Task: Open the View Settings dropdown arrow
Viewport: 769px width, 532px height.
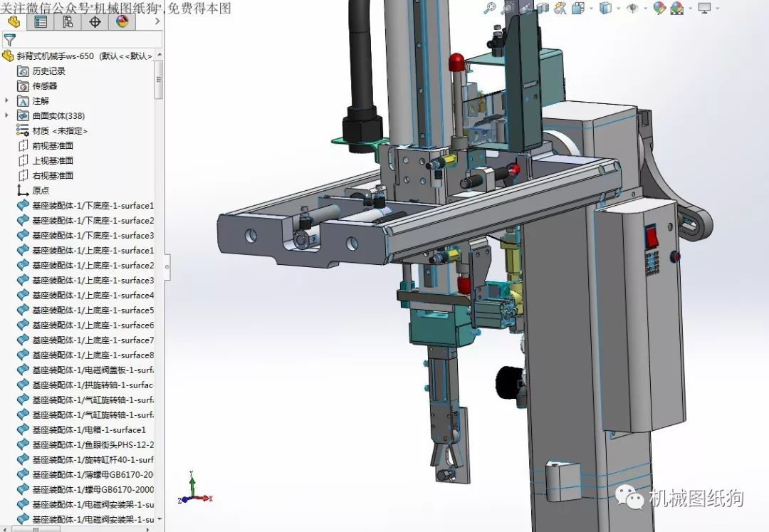Action: point(718,9)
